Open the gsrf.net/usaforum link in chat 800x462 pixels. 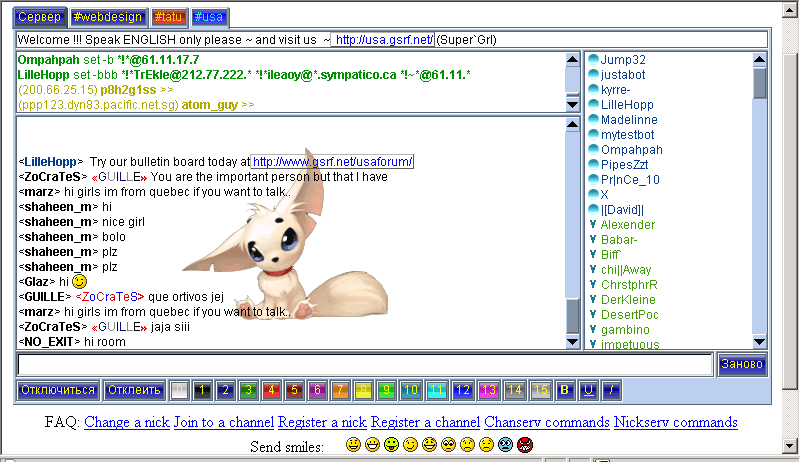click(333, 162)
